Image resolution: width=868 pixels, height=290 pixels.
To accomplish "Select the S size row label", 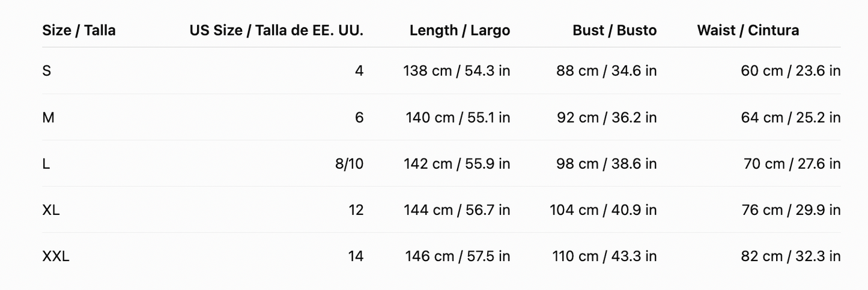I will (x=47, y=71).
